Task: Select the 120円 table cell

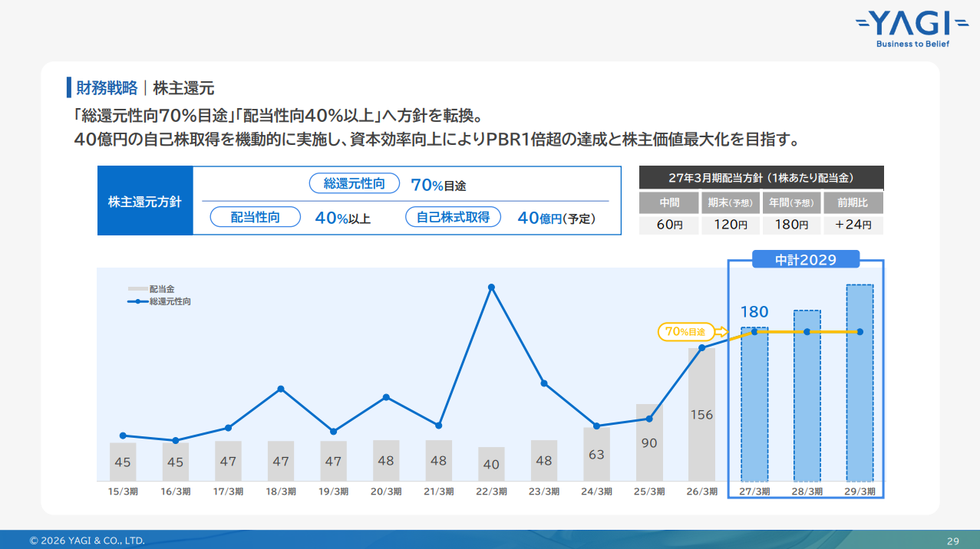Action: (730, 225)
